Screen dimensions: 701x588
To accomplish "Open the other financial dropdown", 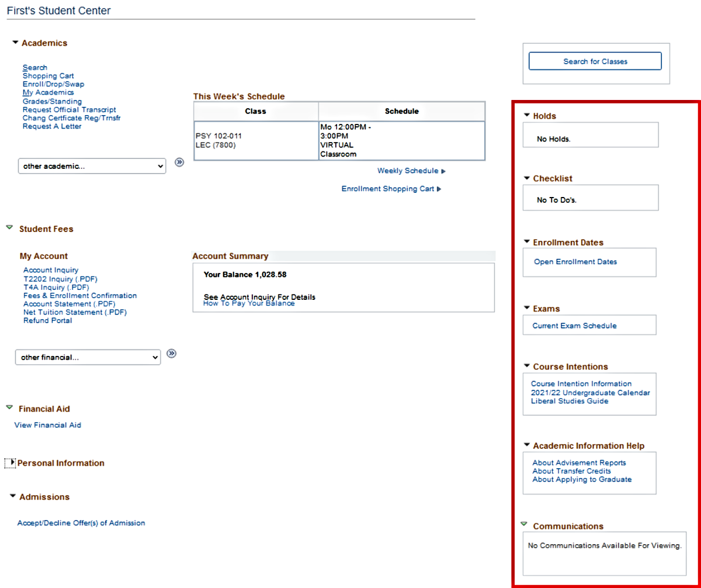I will click(88, 357).
